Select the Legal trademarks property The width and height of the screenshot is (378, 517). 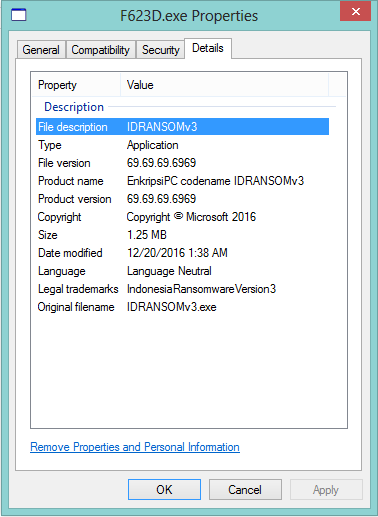coord(78,289)
